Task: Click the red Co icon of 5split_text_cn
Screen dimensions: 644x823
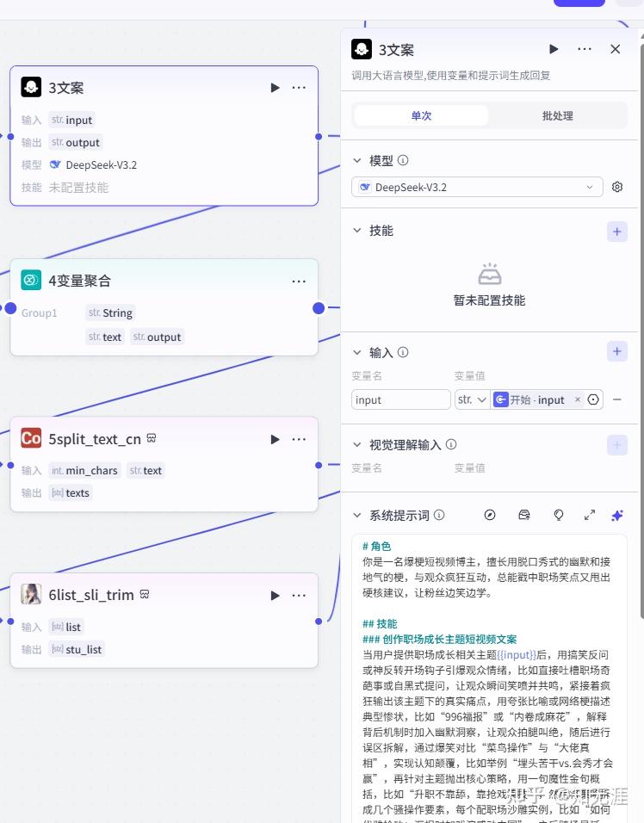Action: coord(31,437)
